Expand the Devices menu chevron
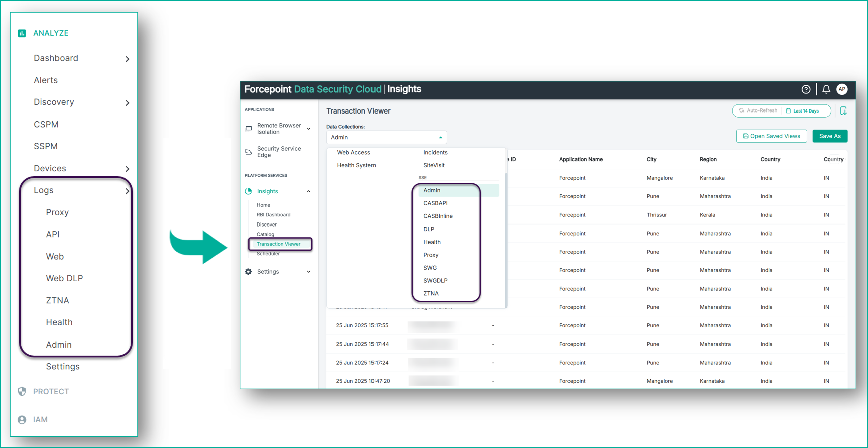 point(127,169)
